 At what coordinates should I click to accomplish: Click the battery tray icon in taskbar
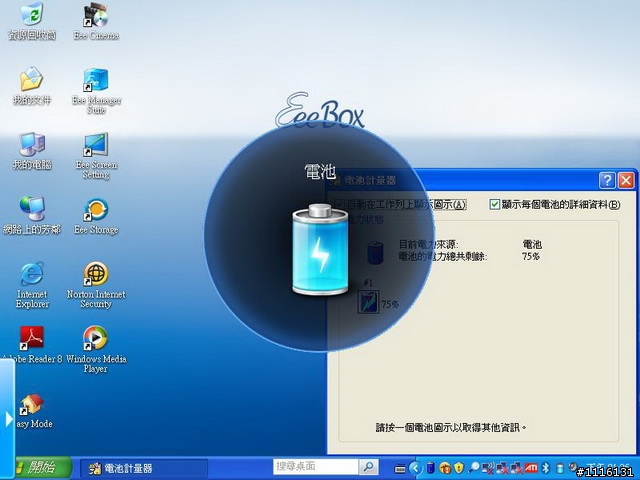click(x=430, y=468)
